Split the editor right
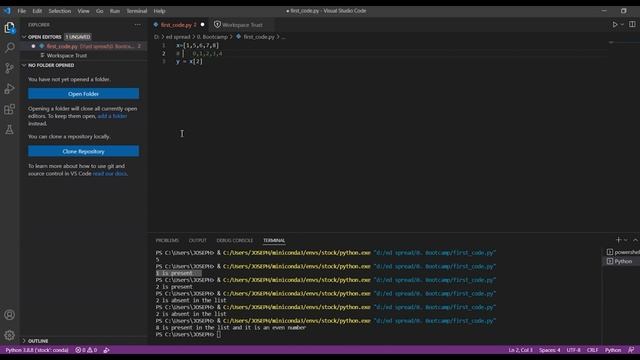 pyautogui.click(x=632, y=24)
